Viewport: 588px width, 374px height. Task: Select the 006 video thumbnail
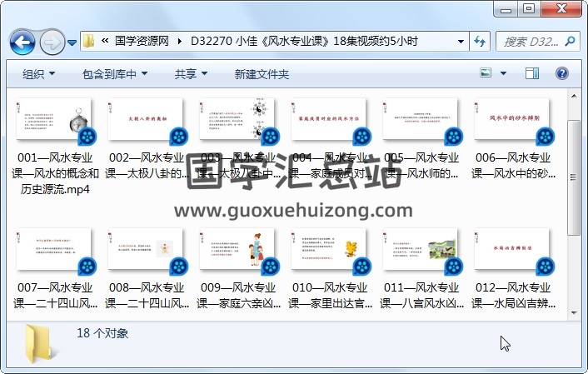coord(512,121)
